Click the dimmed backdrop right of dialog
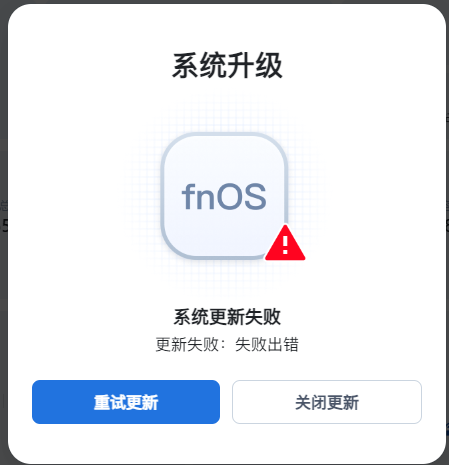This screenshot has height=465, width=449. tap(447, 267)
